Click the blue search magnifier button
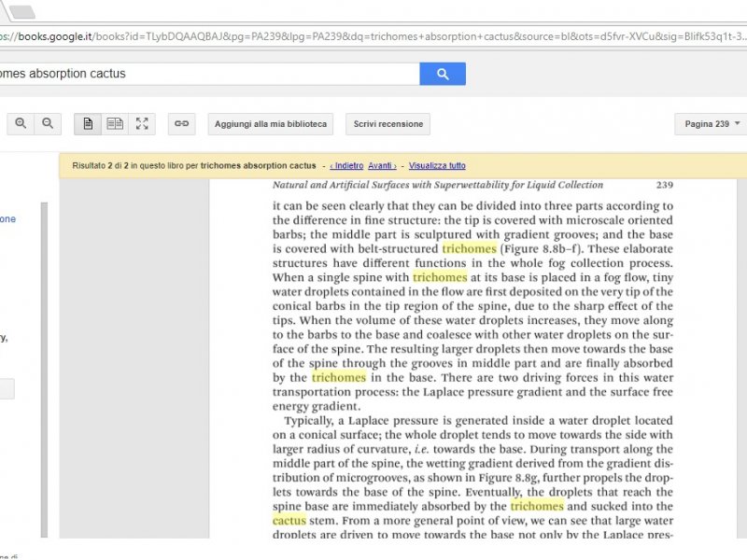This screenshot has width=747, height=560. click(442, 74)
